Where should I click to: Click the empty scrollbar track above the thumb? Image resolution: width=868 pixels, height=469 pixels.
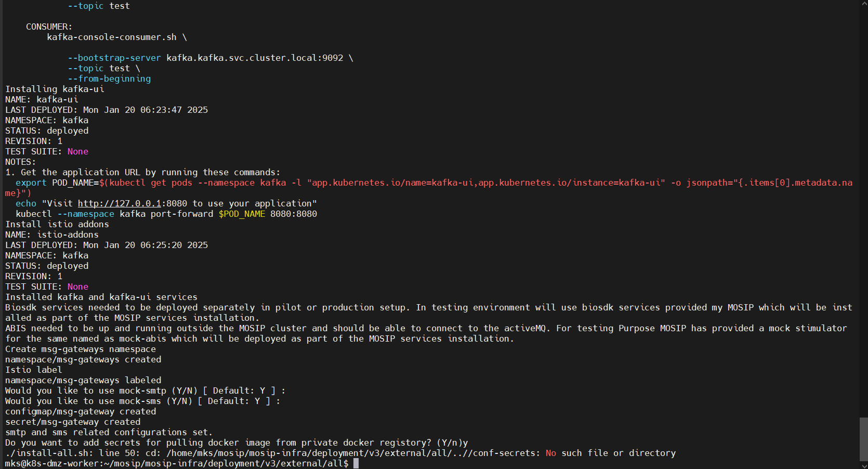point(863,208)
